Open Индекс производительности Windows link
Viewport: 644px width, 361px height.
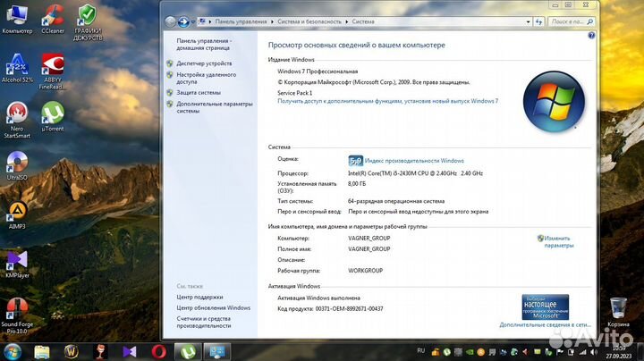[x=414, y=161]
